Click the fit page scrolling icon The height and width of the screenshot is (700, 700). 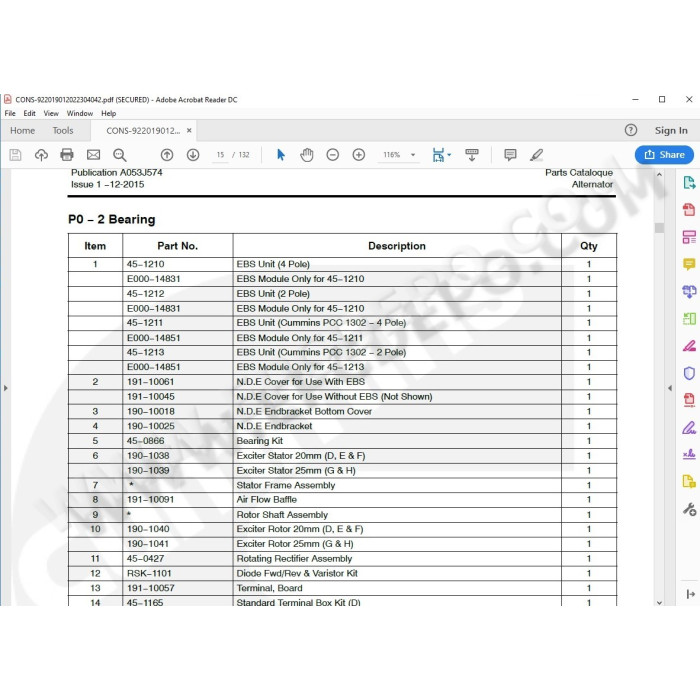click(x=438, y=155)
